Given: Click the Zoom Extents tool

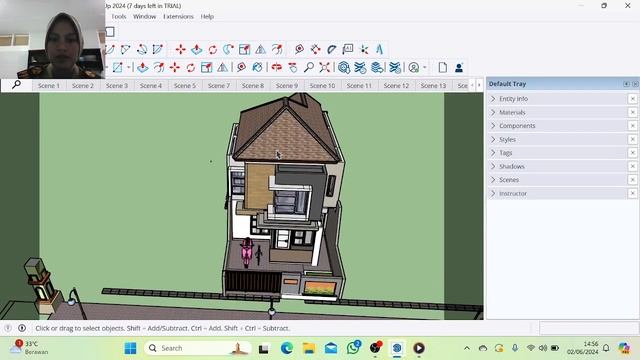Looking at the screenshot, I should coord(325,67).
